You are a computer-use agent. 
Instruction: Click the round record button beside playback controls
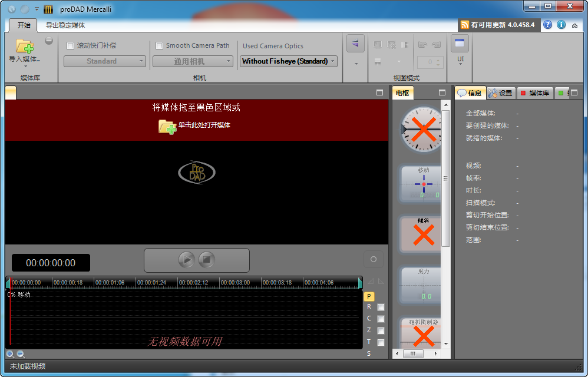tap(374, 259)
